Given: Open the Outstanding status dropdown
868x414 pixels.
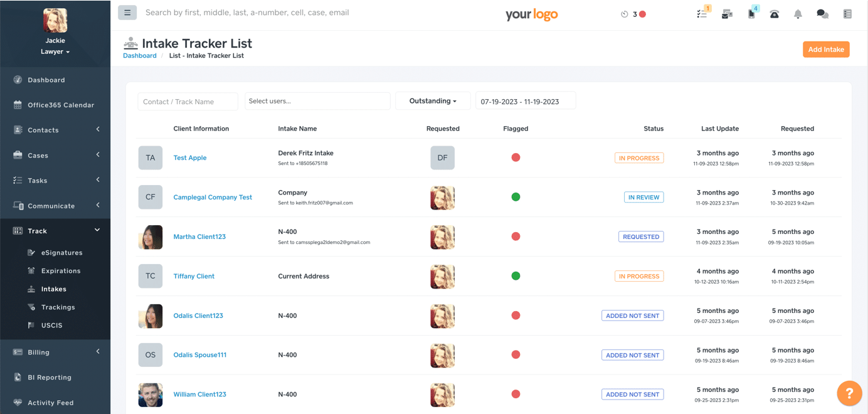Looking at the screenshot, I should [x=433, y=101].
